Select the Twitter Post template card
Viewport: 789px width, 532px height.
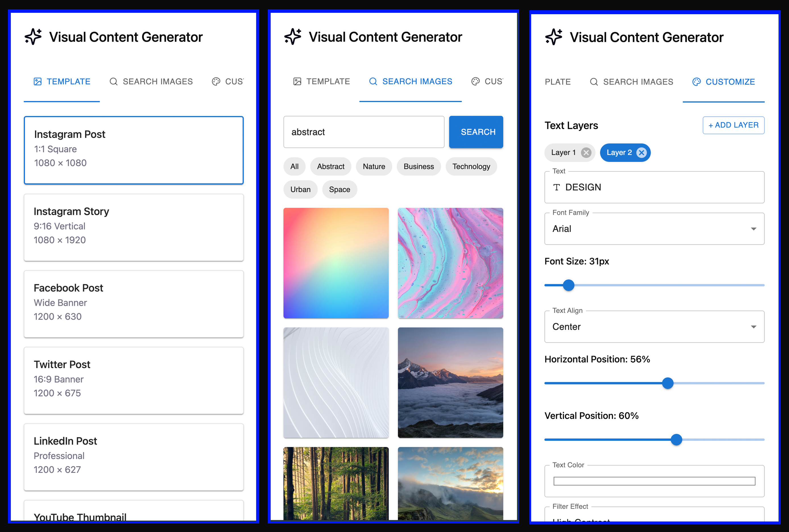(x=134, y=380)
